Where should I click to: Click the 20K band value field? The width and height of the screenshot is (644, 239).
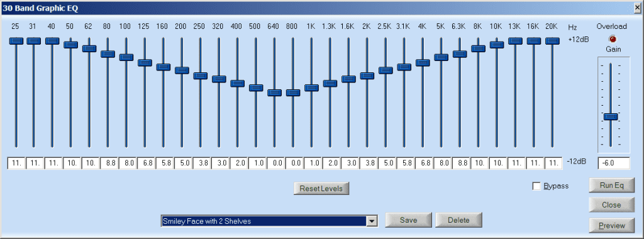[x=553, y=163]
